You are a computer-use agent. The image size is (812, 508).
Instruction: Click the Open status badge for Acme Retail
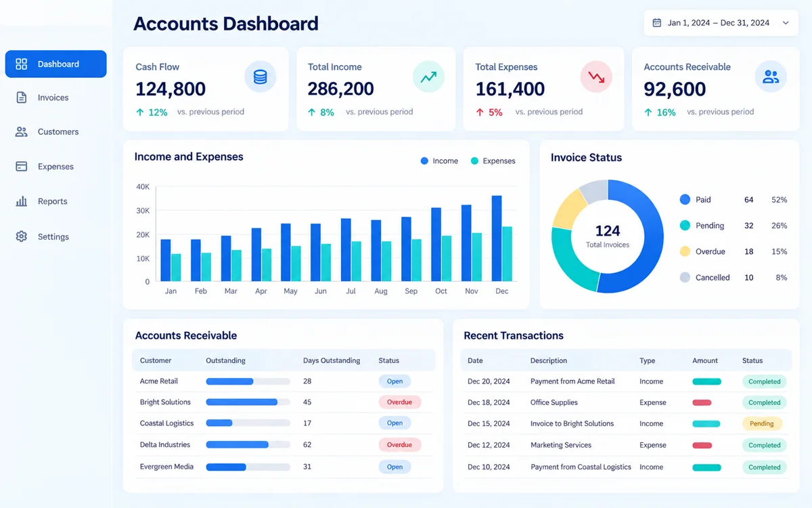click(x=395, y=381)
